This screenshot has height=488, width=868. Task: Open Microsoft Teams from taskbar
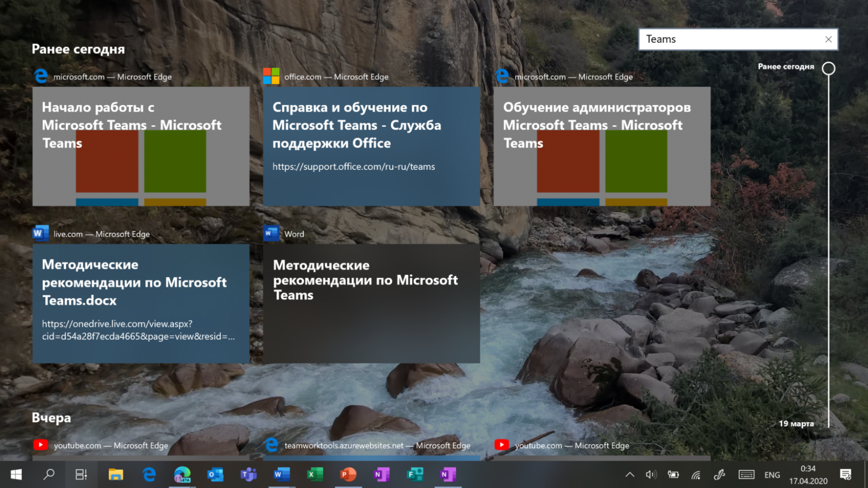[x=249, y=475]
